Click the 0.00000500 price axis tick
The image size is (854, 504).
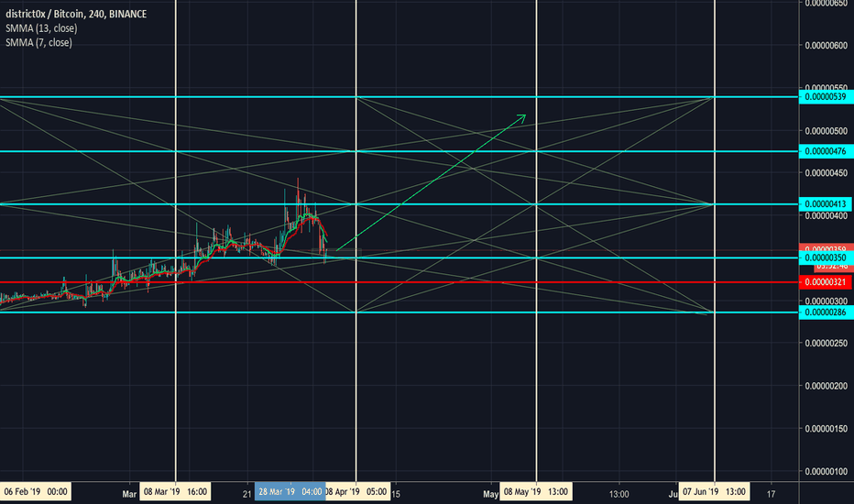point(827,131)
